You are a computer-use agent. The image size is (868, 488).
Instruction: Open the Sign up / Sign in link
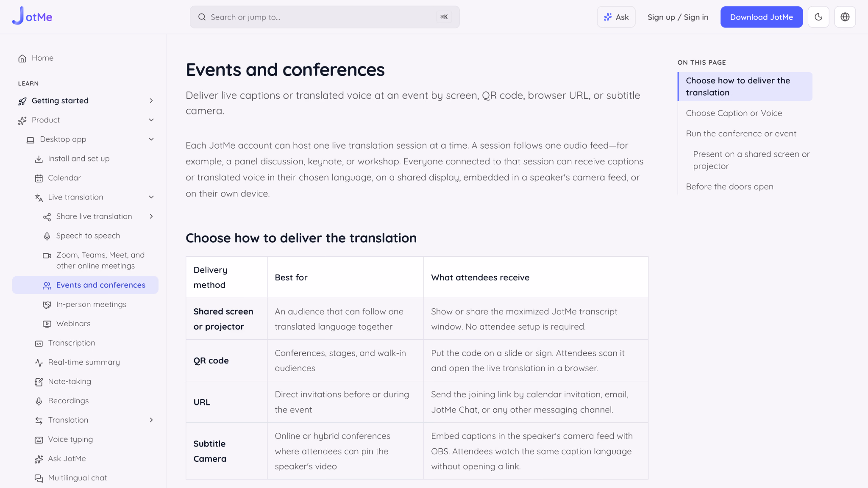pyautogui.click(x=678, y=17)
